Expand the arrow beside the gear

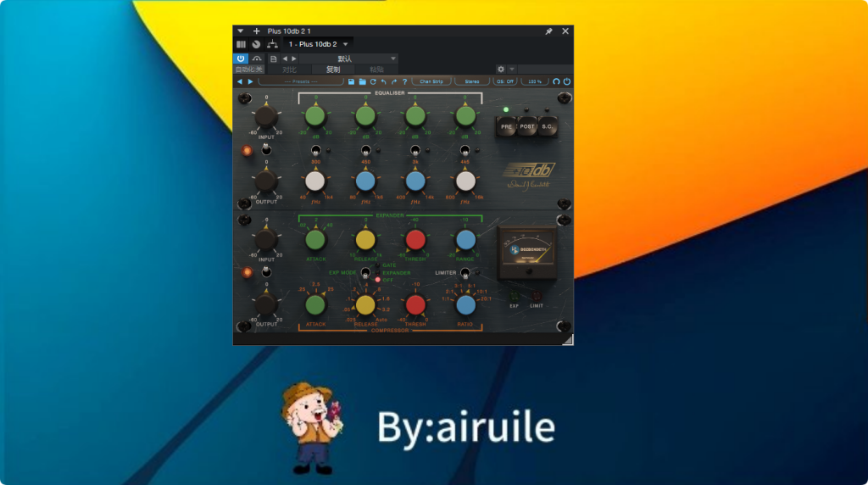[512, 70]
